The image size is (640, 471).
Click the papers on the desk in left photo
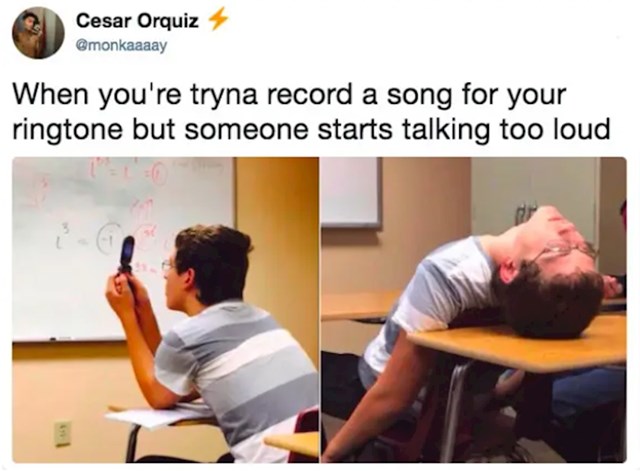pyautogui.click(x=159, y=414)
